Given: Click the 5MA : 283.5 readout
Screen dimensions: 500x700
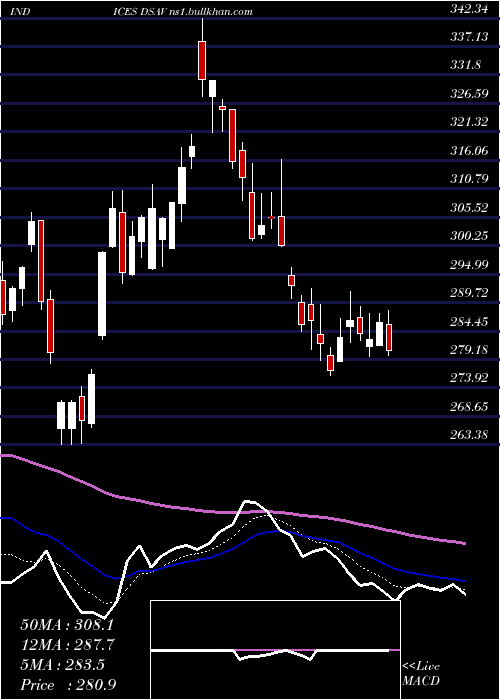Looking at the screenshot, I should (62, 665).
